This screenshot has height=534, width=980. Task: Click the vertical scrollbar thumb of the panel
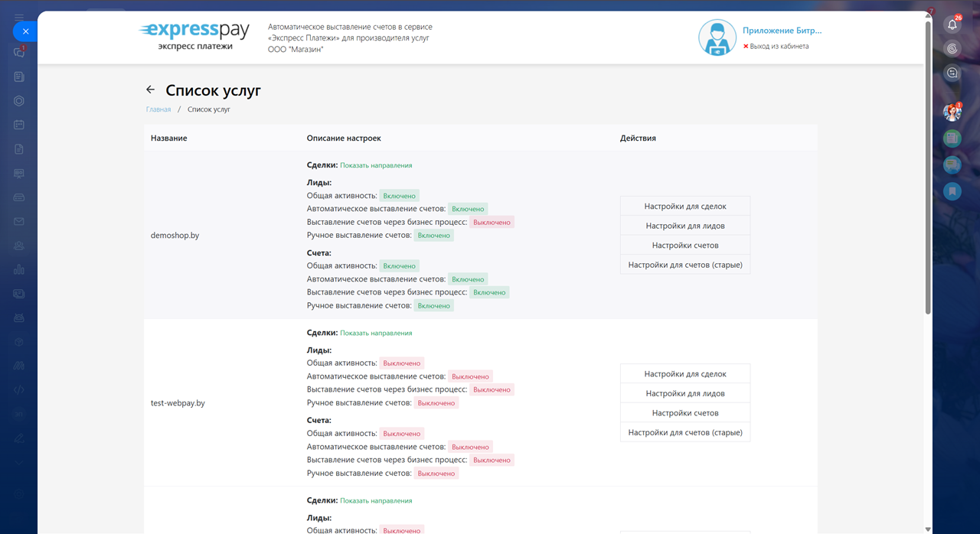pyautogui.click(x=928, y=167)
